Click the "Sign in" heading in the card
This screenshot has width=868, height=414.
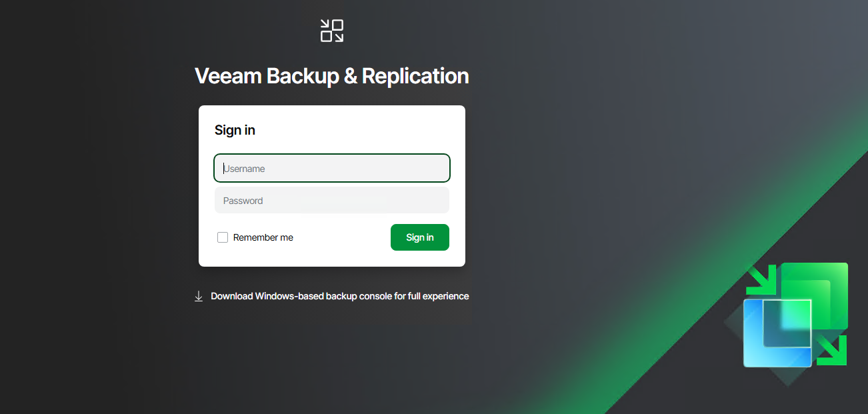coord(235,130)
